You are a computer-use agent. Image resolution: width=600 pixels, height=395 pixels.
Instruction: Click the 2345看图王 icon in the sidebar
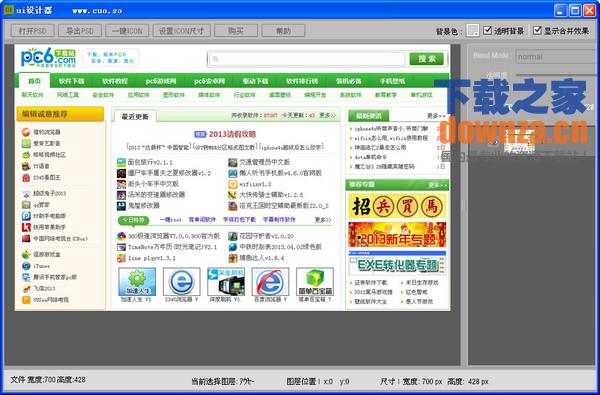point(26,178)
